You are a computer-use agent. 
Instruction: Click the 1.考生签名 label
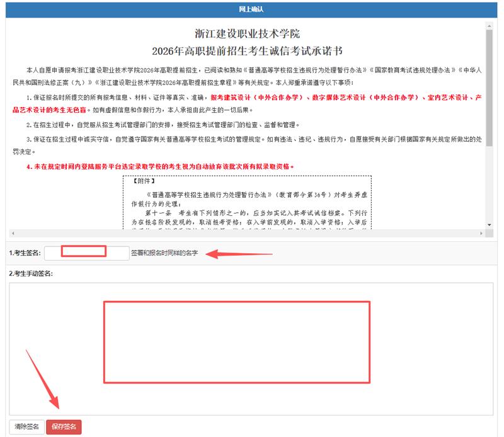click(x=25, y=253)
